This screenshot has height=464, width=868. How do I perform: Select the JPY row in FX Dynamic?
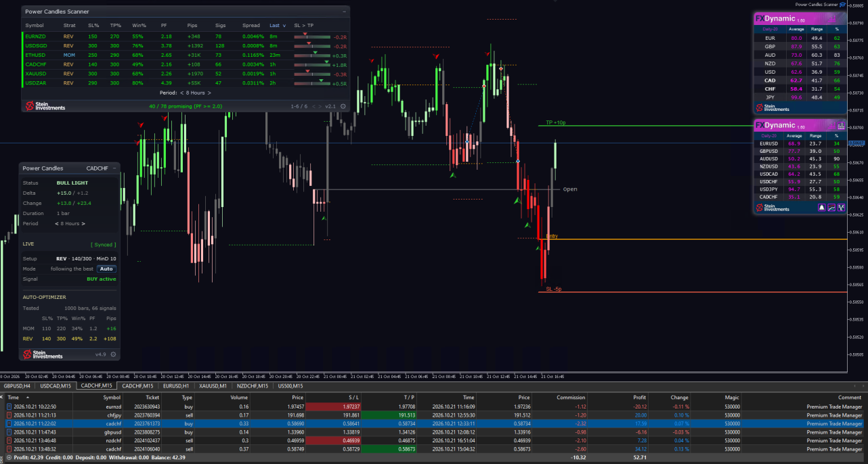pos(800,97)
